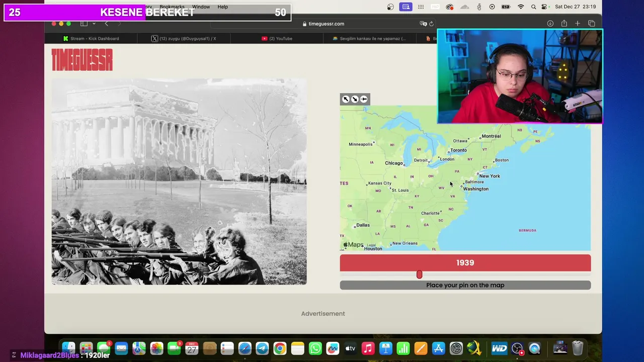Screen dimensions: 644x362
Task: Open Notes from the dock
Action: [297, 348]
